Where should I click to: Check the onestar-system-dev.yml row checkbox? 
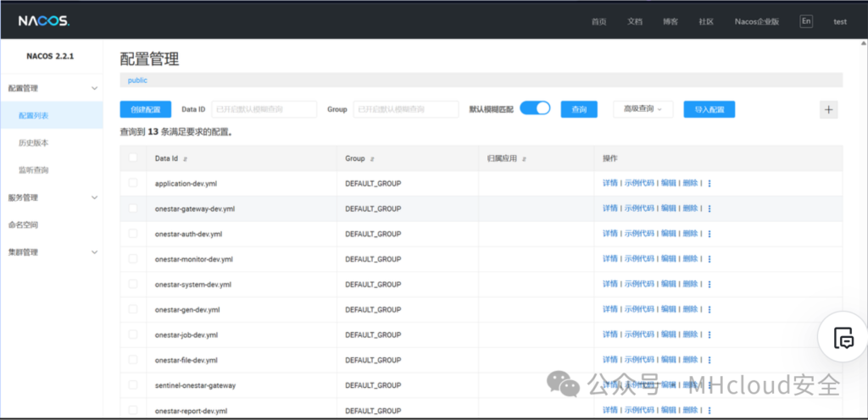point(133,284)
